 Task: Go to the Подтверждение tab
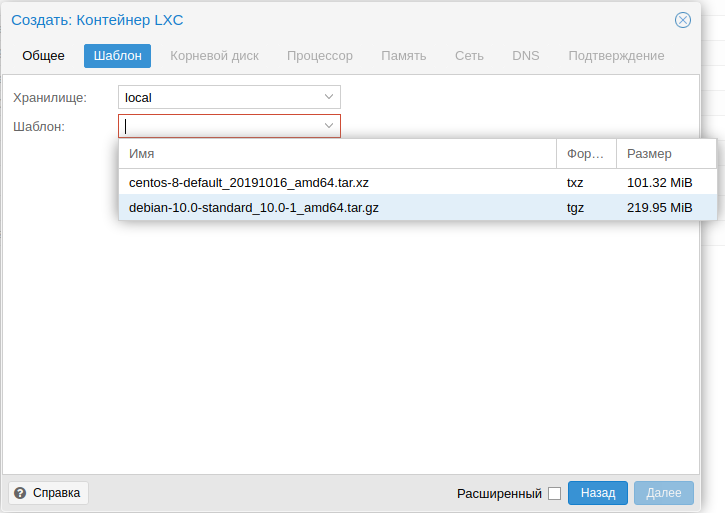(616, 56)
